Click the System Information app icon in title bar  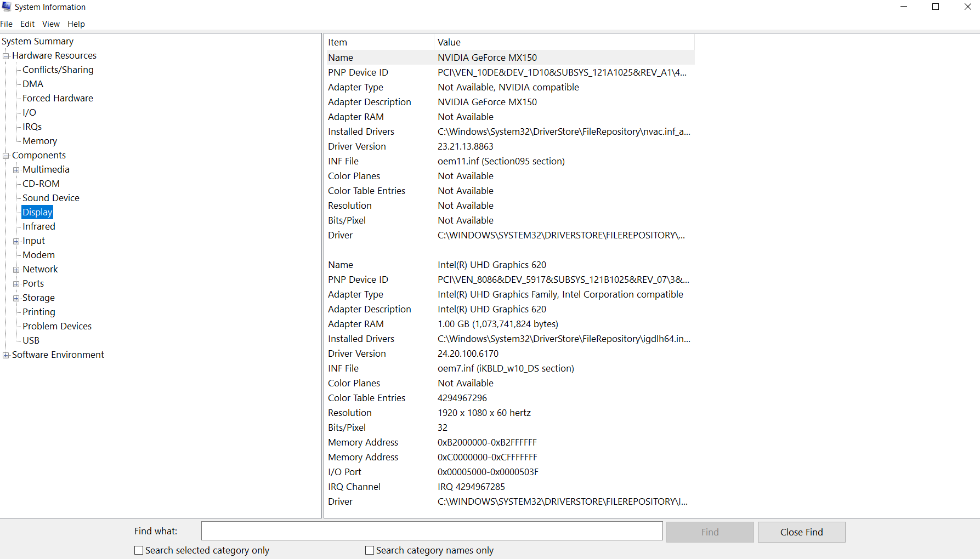[x=6, y=7]
